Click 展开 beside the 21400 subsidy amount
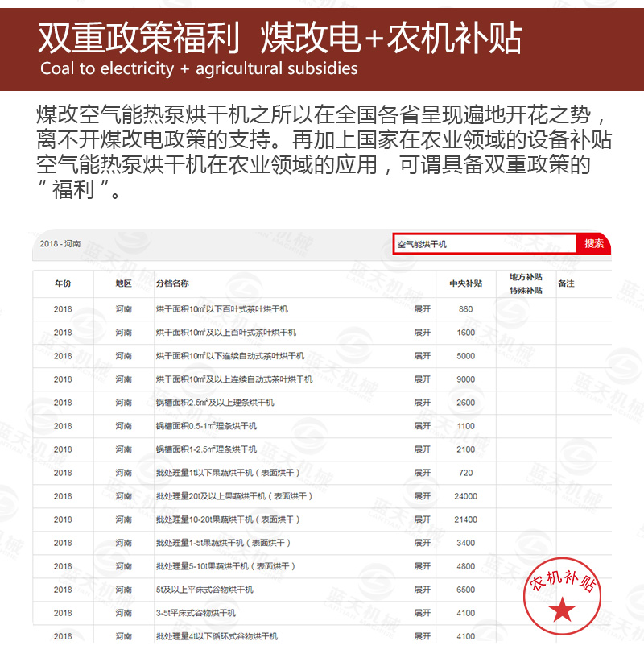Viewport: 644px width, 658px height. tap(423, 519)
